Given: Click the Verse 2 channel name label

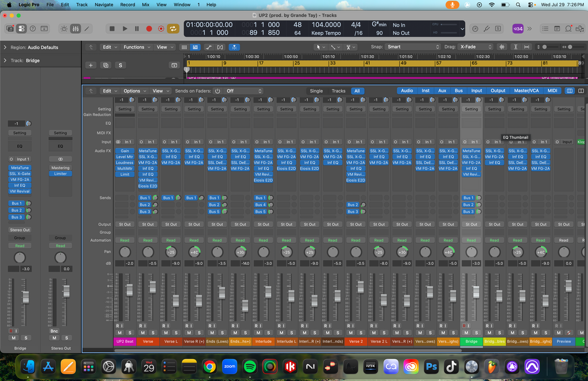Looking at the screenshot, I should 356,341.
